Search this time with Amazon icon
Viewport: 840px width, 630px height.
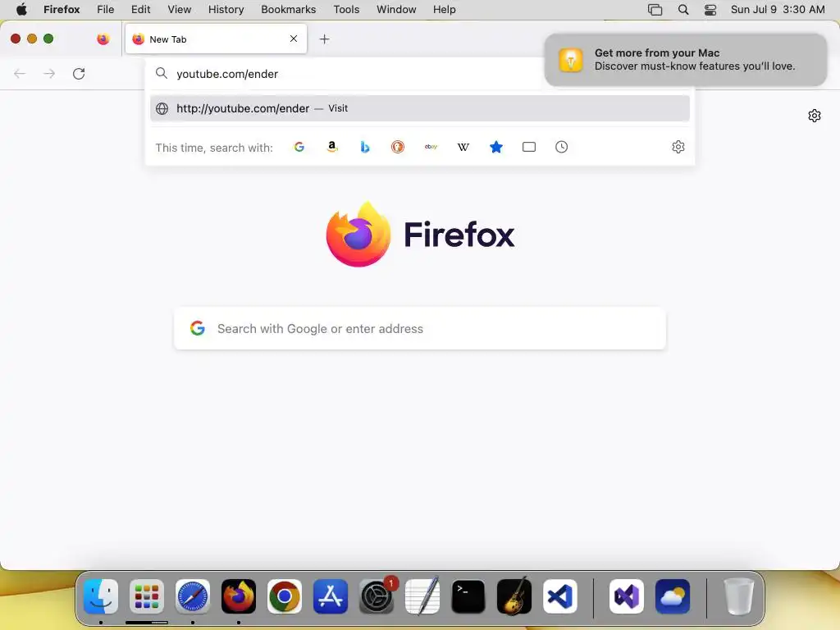(x=332, y=147)
